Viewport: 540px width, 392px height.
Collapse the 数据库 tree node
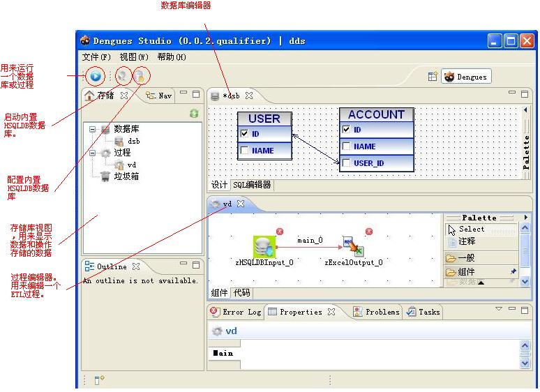pyautogui.click(x=92, y=130)
